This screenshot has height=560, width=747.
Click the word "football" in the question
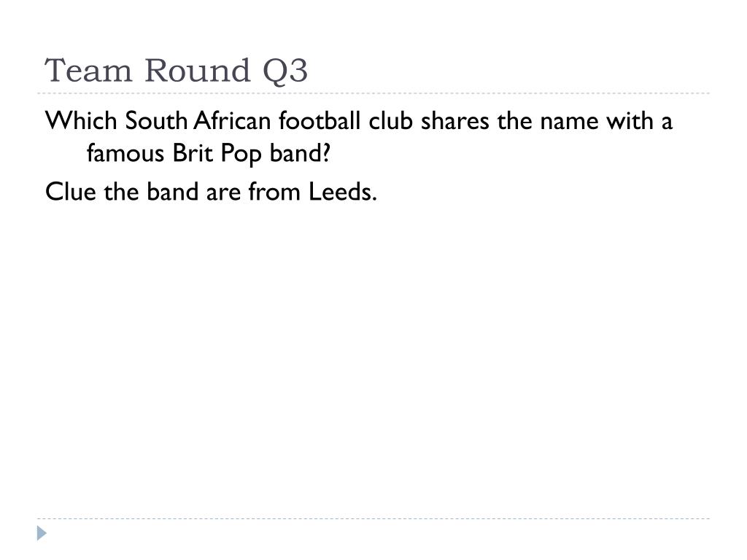tap(320, 120)
